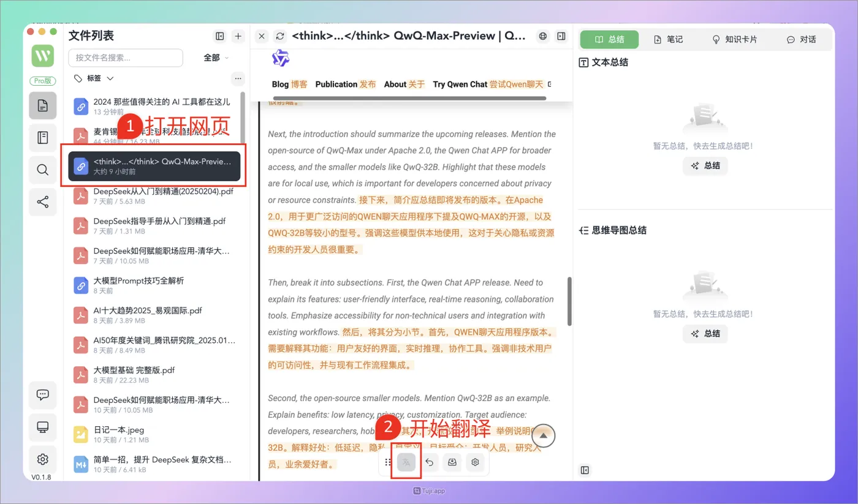Viewport: 858px width, 504px height.
Task: Open the share-nodes icon in the left sidebar
Action: coord(42,201)
